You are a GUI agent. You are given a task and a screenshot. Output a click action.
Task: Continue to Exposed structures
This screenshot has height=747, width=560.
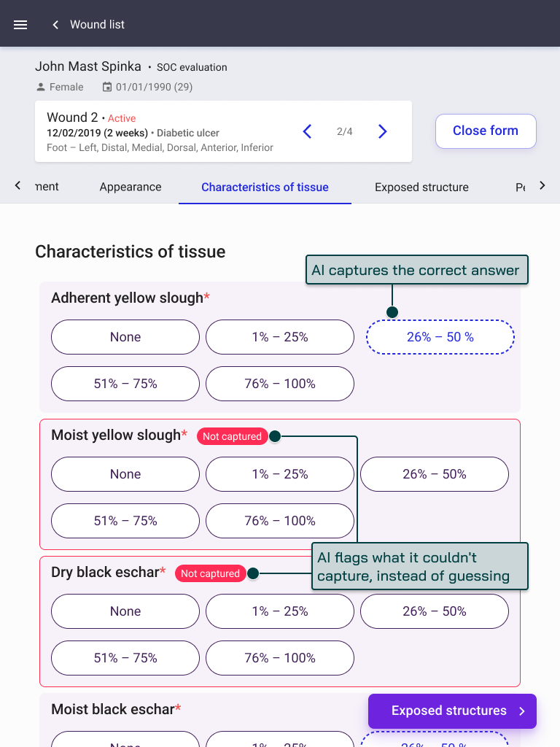452,711
